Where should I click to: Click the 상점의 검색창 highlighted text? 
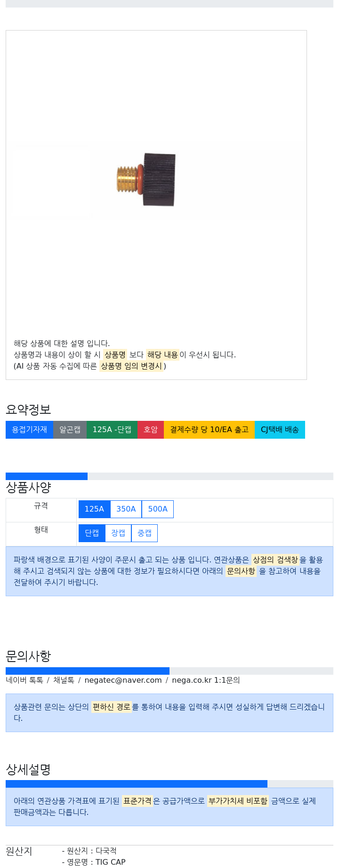coord(275,560)
